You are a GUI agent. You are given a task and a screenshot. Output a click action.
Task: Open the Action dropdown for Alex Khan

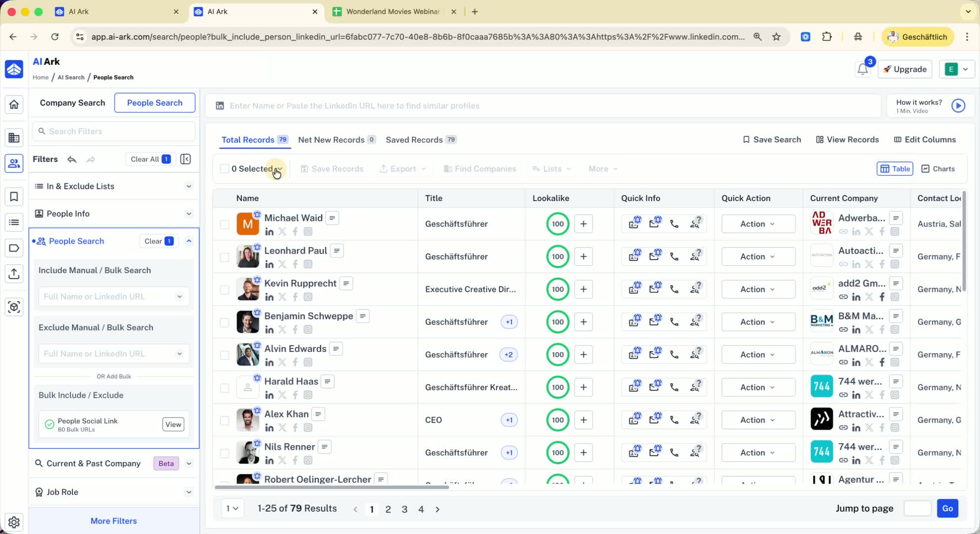757,420
